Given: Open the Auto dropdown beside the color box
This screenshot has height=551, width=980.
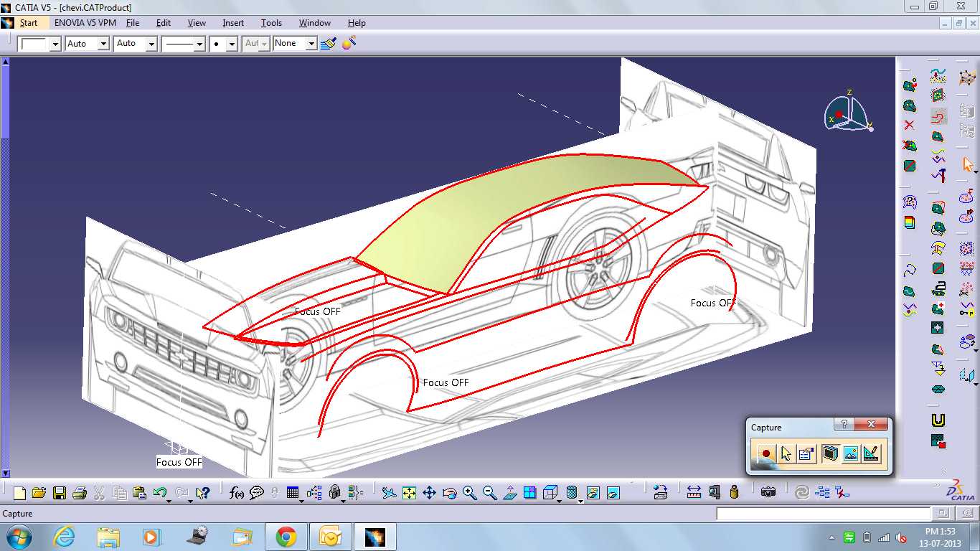Looking at the screenshot, I should pos(103,44).
